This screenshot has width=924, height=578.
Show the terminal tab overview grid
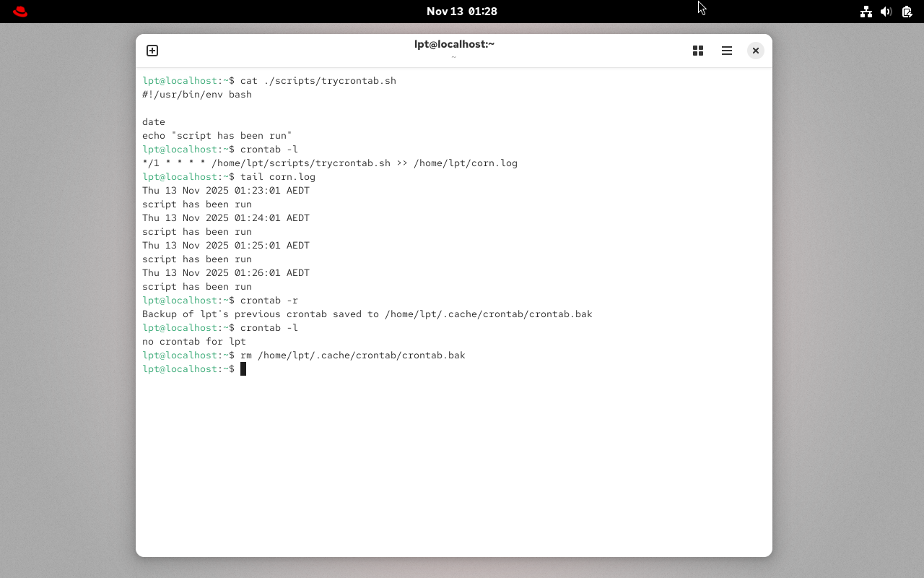point(697,51)
